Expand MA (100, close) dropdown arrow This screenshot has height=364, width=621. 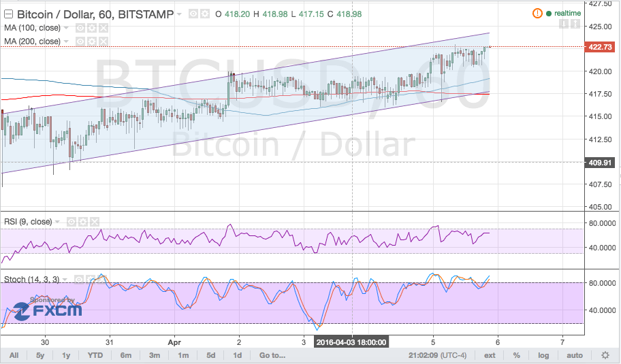pos(66,28)
